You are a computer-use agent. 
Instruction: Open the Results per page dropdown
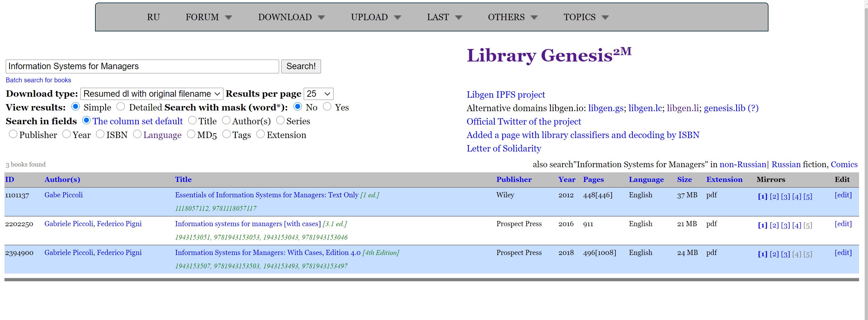point(318,94)
